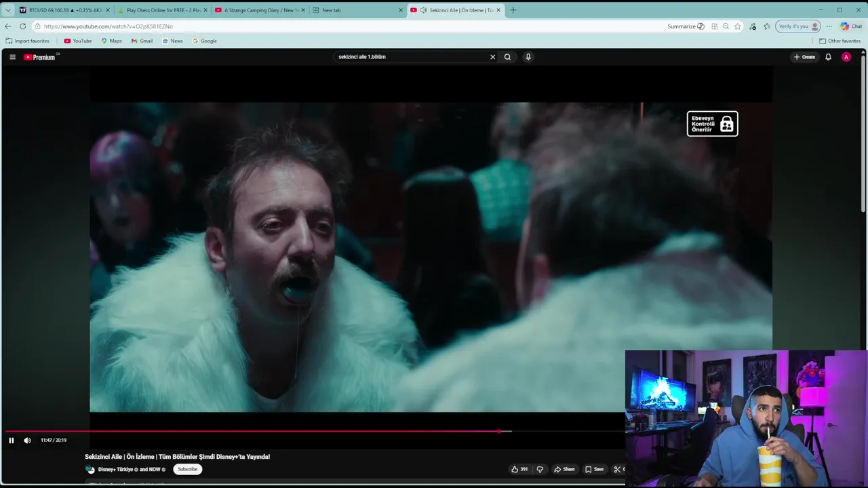Viewport: 868px width, 488px height.
Task: Open the extensions grid icon in the address bar
Action: (x=714, y=26)
